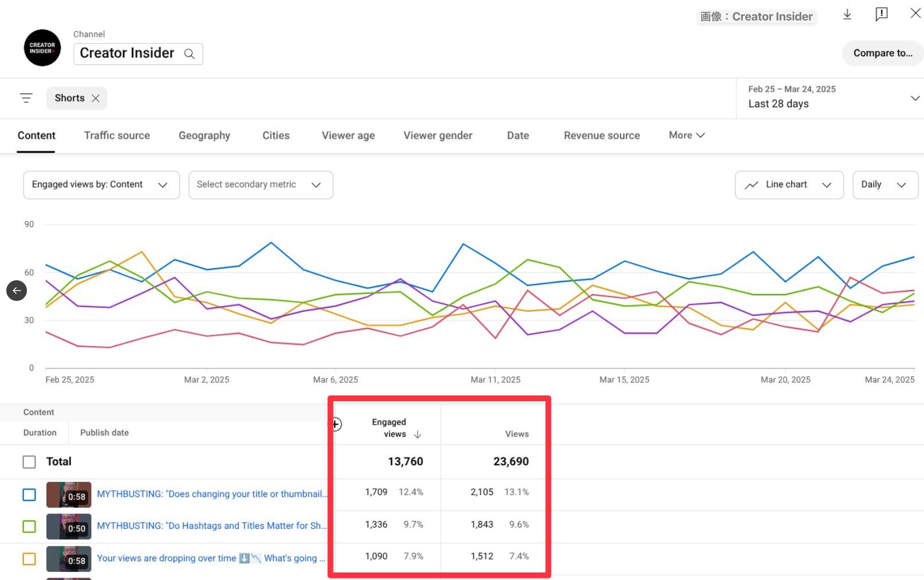Open Select secondary metric dropdown
Viewport: 924px width, 580px height.
(x=261, y=185)
